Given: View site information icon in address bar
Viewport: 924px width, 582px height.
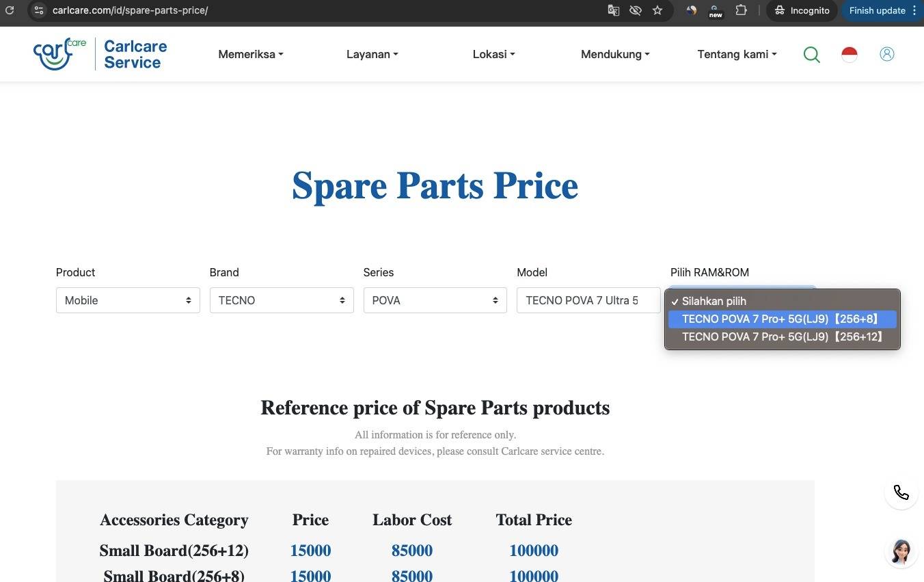Looking at the screenshot, I should 38,10.
